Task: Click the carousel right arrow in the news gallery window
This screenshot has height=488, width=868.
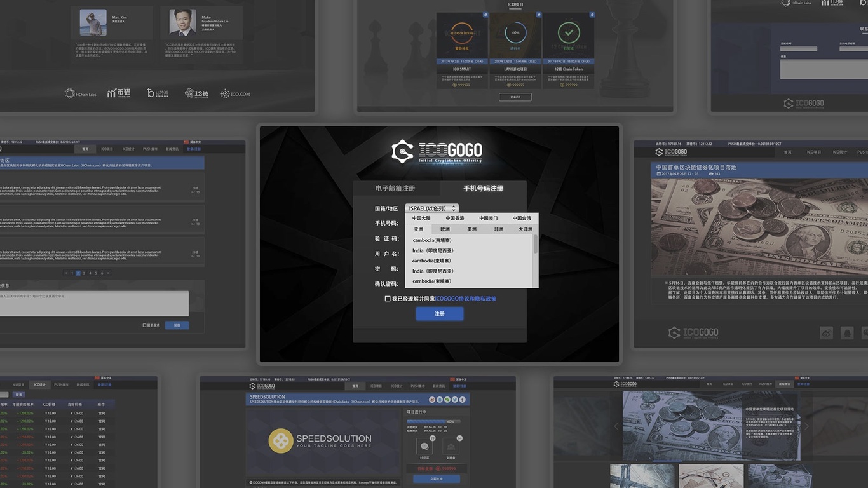Action: click(806, 426)
